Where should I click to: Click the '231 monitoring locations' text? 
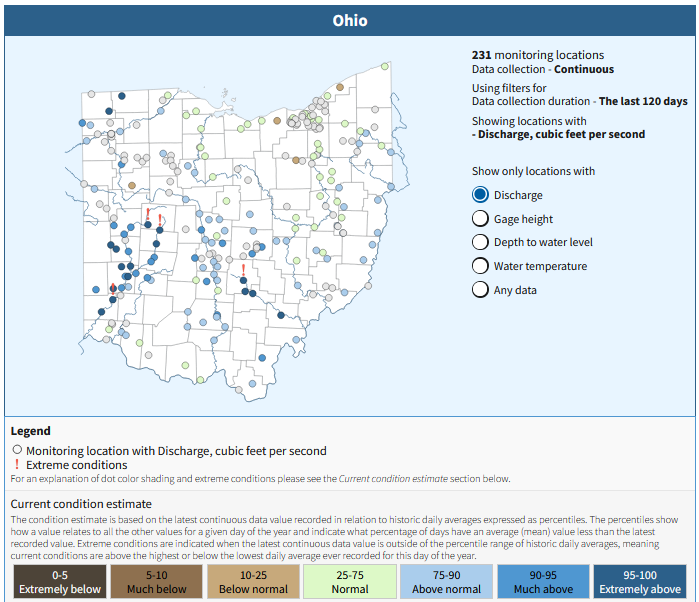538,55
